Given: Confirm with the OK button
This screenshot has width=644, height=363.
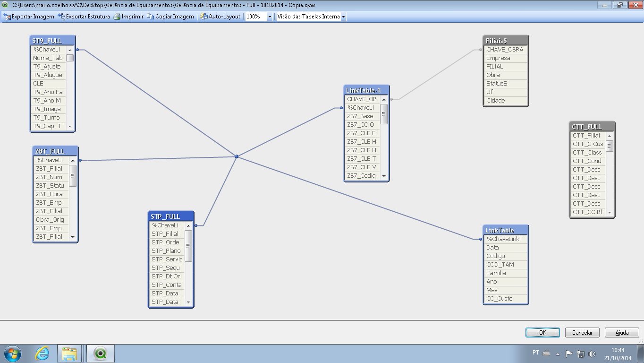Looking at the screenshot, I should [x=542, y=333].
